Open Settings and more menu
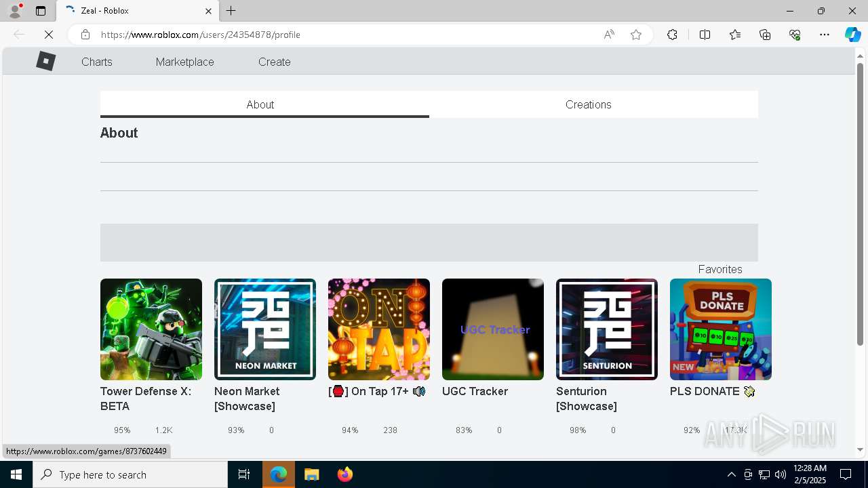Screen dimensions: 868x488 pyautogui.click(x=825, y=35)
